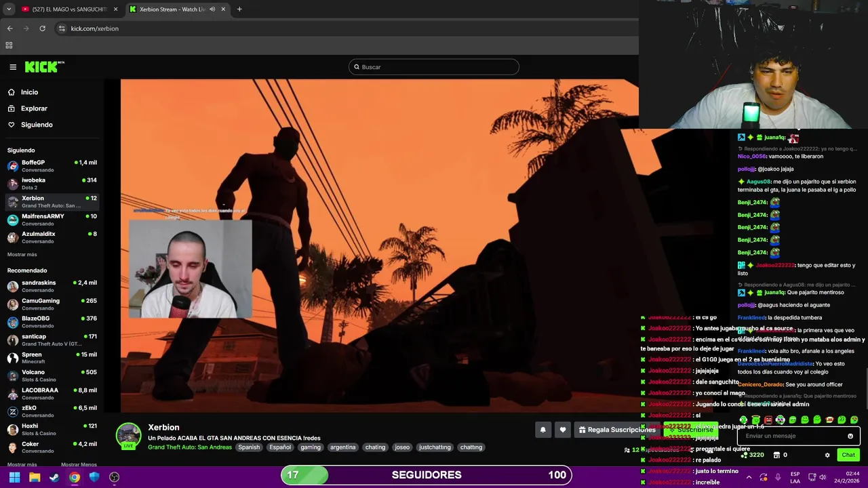Click the ESP LAA language indicator
The height and width of the screenshot is (488, 868).
click(795, 477)
